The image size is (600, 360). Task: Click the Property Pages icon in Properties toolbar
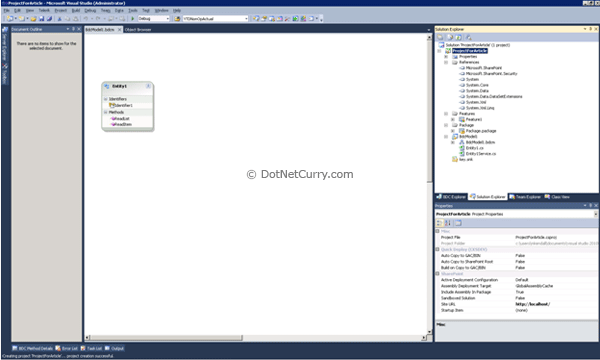[458, 223]
